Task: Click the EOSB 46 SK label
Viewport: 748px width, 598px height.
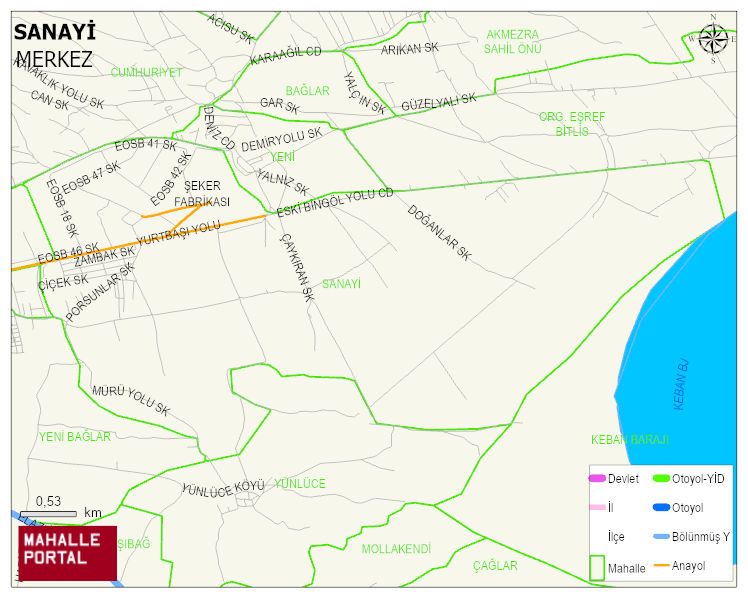Action: (x=68, y=253)
